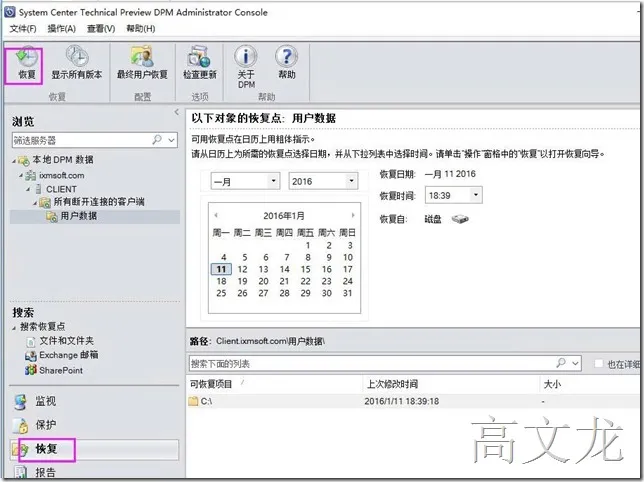Click the 2016年1月 calendar header
644x482 pixels.
[x=284, y=216]
